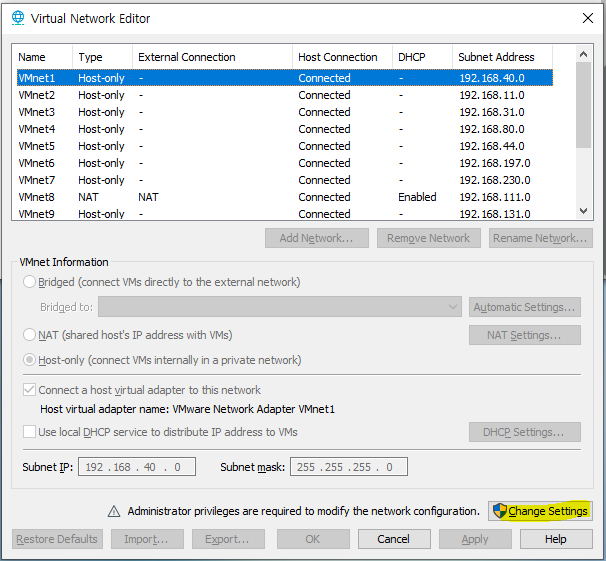Image resolution: width=606 pixels, height=561 pixels.
Task: Enable Use local DHCP service checkbox
Action: [x=29, y=432]
